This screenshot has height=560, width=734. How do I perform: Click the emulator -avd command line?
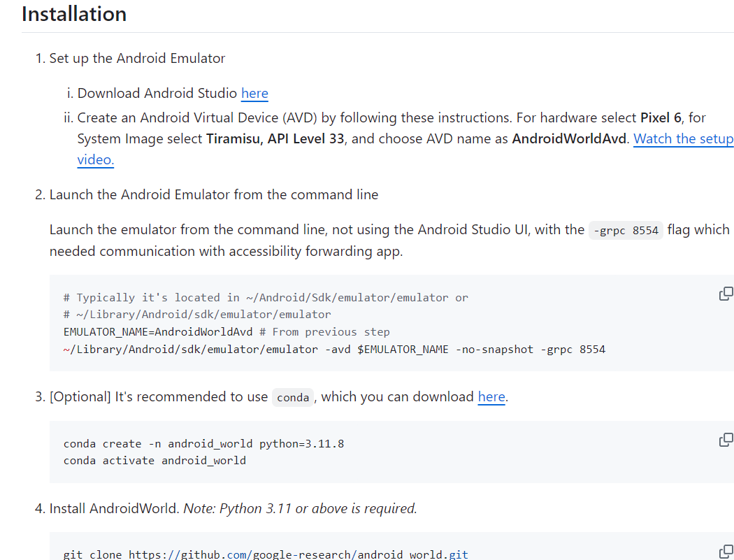tap(334, 350)
